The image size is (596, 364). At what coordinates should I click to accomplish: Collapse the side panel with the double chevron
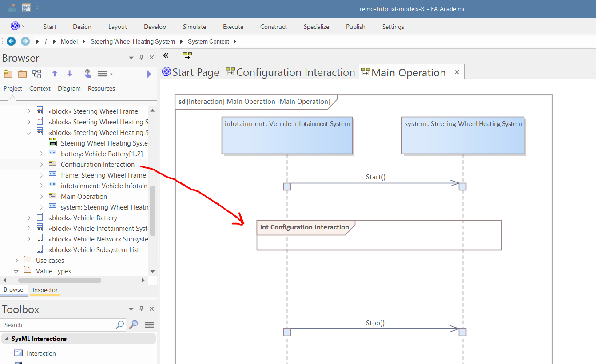[166, 55]
